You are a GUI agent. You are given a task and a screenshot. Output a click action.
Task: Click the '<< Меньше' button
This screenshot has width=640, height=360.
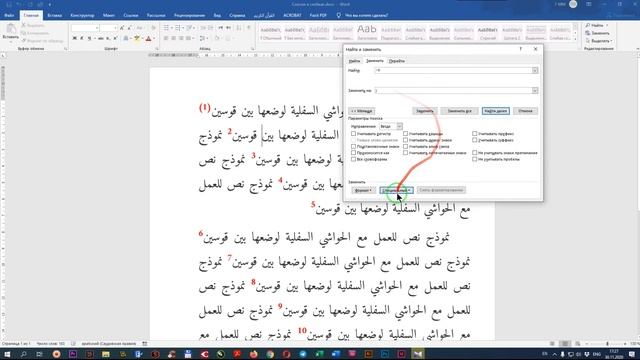click(x=362, y=111)
